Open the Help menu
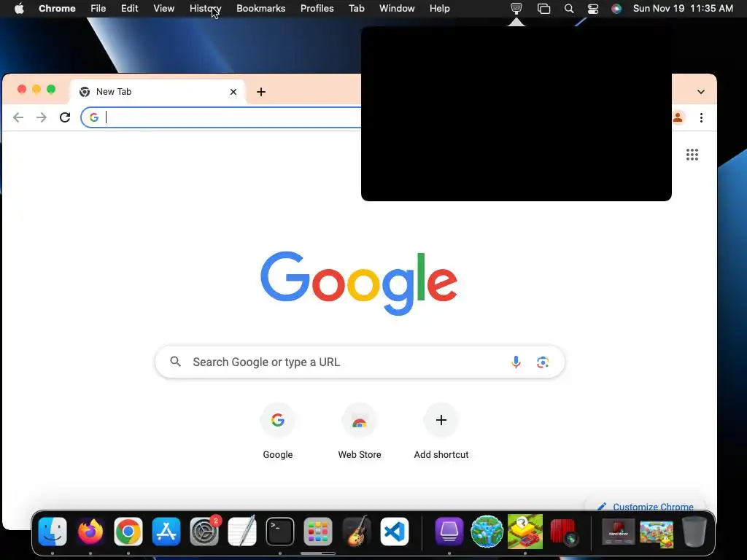This screenshot has width=747, height=560. pyautogui.click(x=440, y=9)
